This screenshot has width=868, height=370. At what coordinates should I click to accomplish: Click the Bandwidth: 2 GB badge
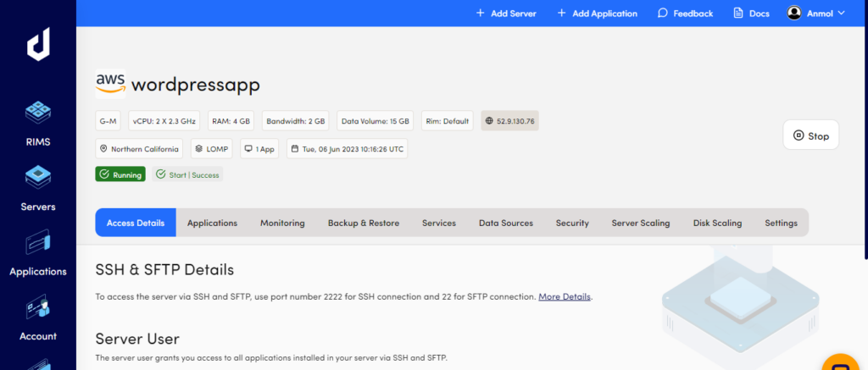click(x=296, y=120)
